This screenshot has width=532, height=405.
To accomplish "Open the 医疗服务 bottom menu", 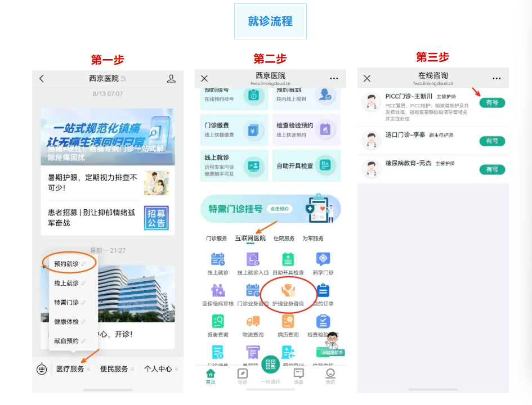I will pos(70,369).
